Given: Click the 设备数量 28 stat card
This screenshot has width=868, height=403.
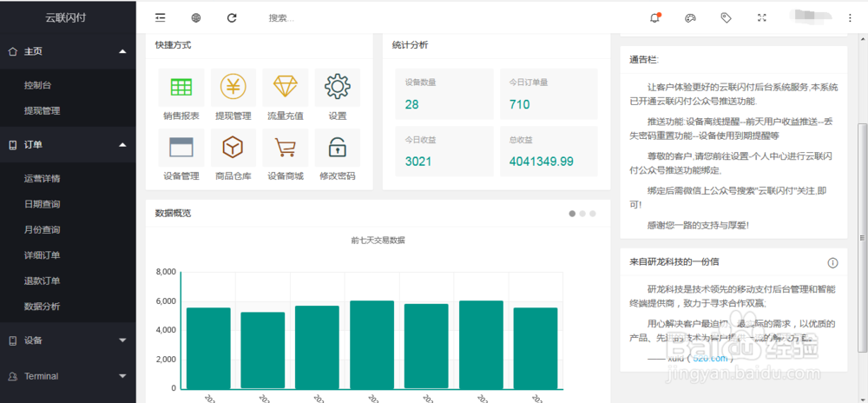Looking at the screenshot, I should [444, 94].
